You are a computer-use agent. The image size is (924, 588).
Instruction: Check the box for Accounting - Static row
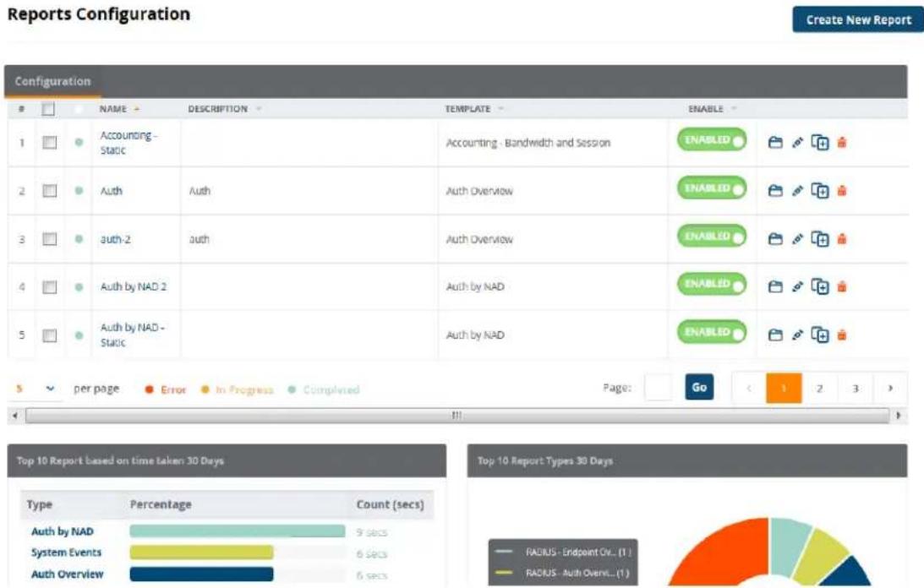(x=50, y=143)
